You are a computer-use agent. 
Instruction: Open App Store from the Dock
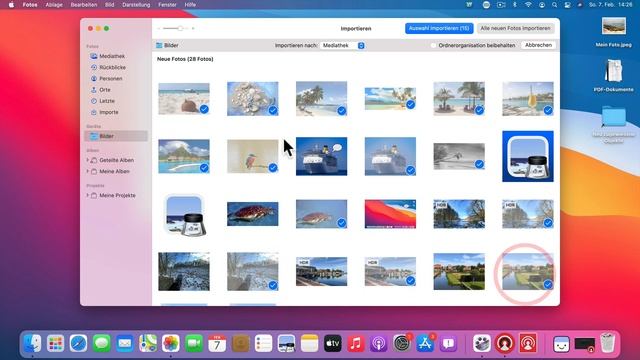pyautogui.click(x=425, y=343)
